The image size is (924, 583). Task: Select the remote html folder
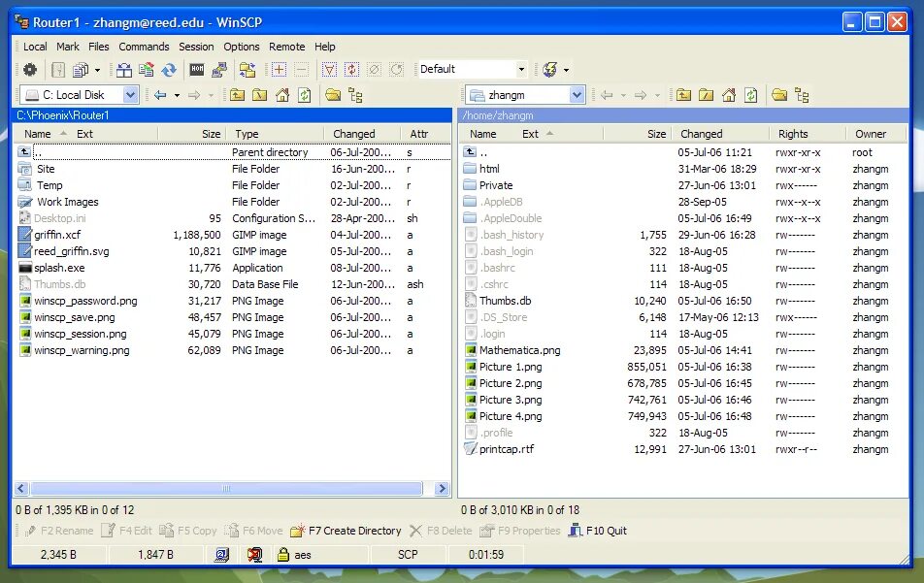[489, 169]
